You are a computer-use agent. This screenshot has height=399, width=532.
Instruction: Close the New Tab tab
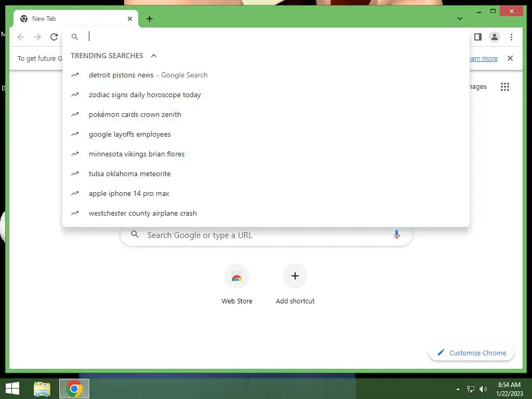pos(129,19)
